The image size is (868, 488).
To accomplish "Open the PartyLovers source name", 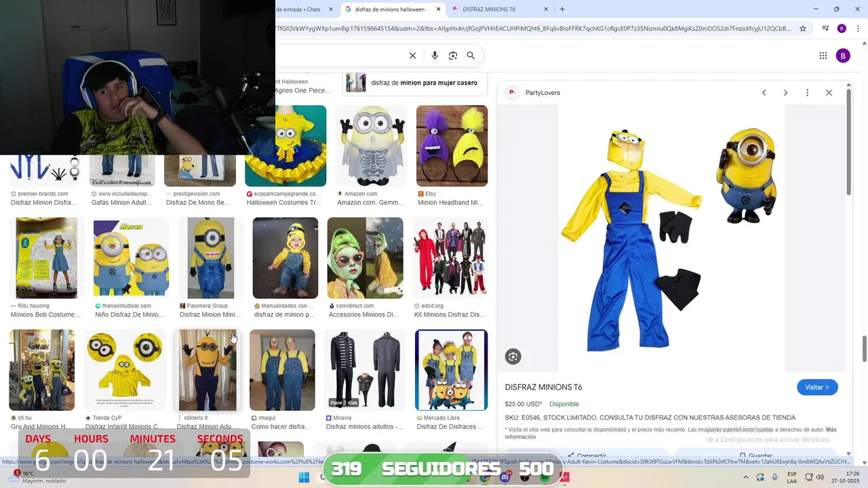I will (542, 93).
